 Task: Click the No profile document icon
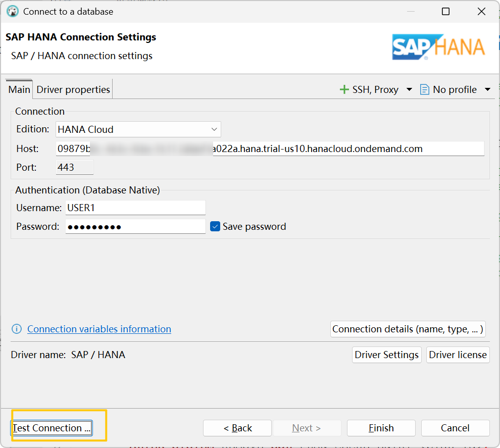click(x=424, y=89)
